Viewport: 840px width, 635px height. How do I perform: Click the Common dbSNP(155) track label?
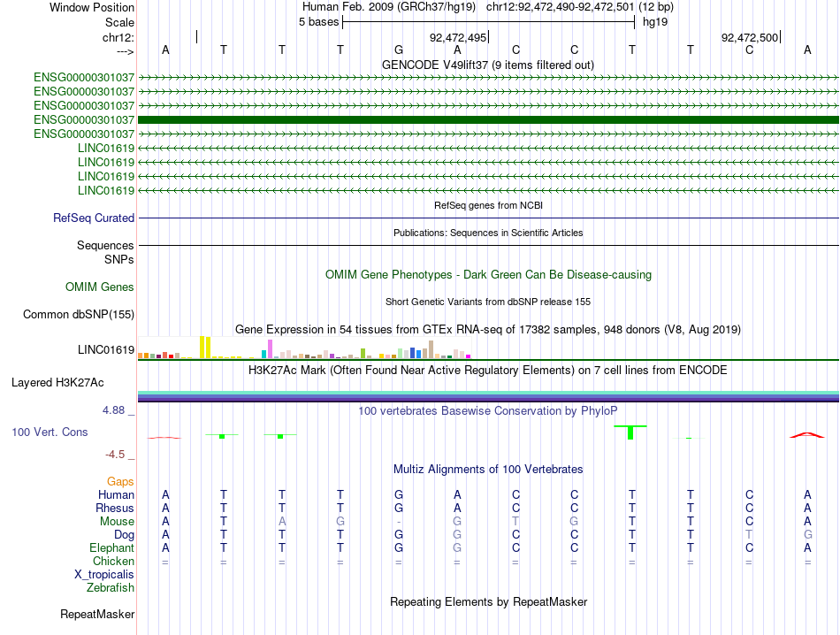[78, 315]
